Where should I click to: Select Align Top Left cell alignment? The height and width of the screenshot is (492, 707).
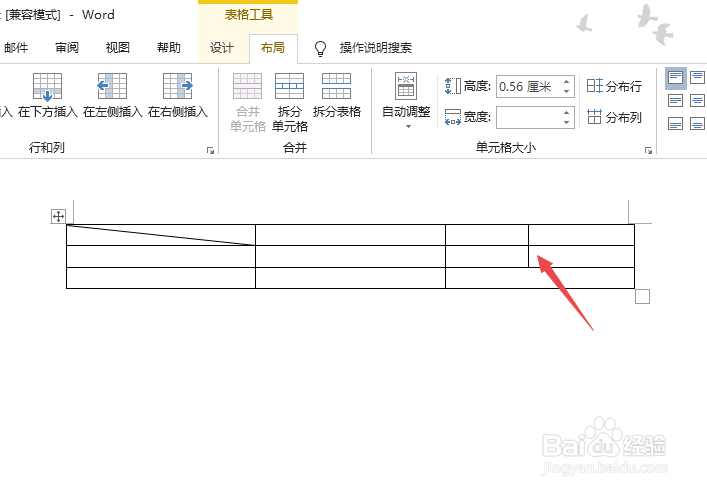pyautogui.click(x=675, y=78)
